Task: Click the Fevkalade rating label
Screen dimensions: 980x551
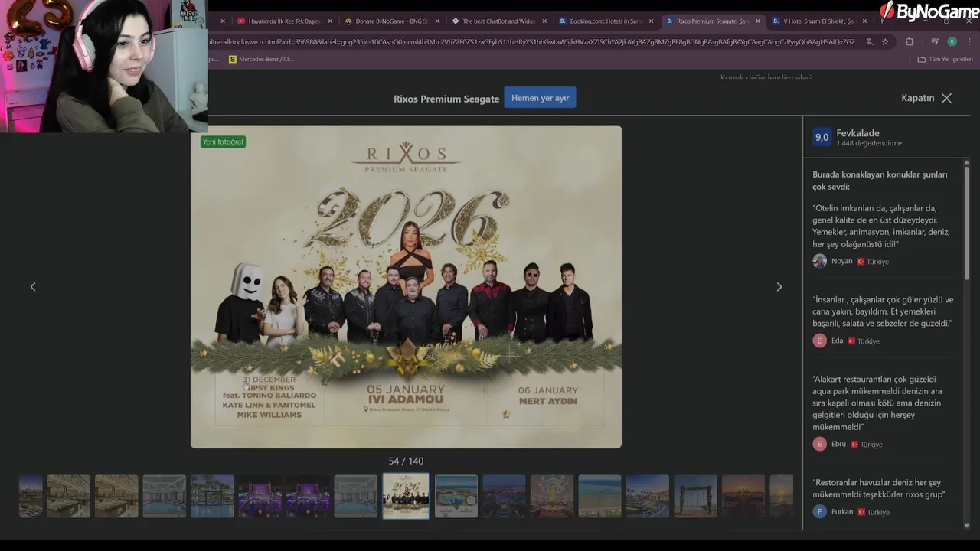Action: click(857, 133)
